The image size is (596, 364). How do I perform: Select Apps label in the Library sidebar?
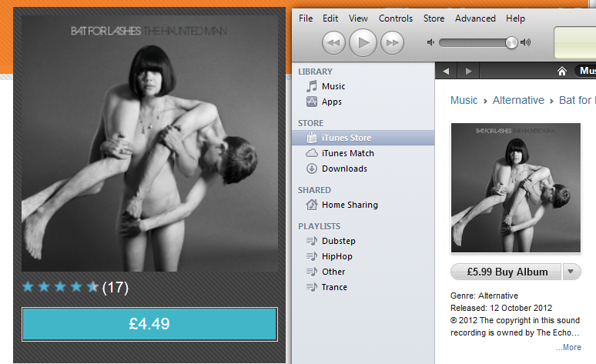pyautogui.click(x=331, y=102)
